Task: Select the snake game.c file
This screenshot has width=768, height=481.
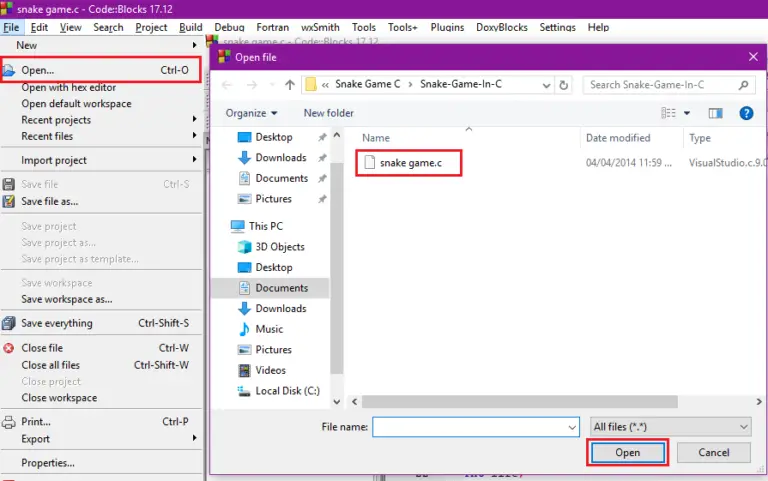Action: [410, 163]
